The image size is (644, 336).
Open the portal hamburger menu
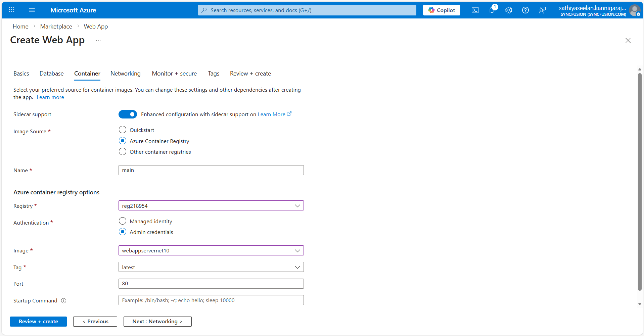click(x=32, y=10)
